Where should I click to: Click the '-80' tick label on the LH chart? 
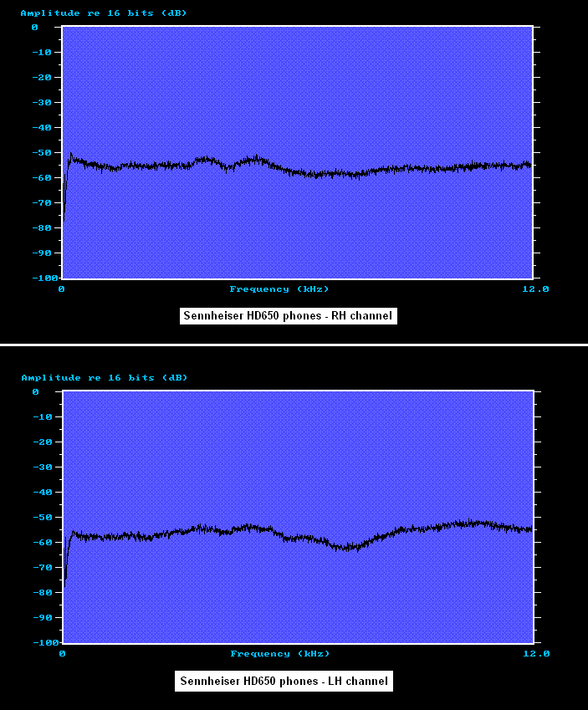[x=43, y=592]
